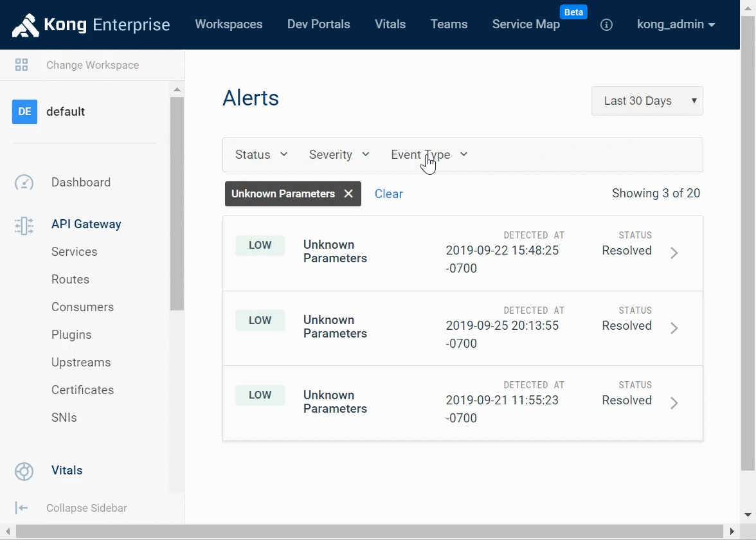The image size is (756, 540).
Task: Click the Showing 3 of 20 text
Action: [x=656, y=194]
